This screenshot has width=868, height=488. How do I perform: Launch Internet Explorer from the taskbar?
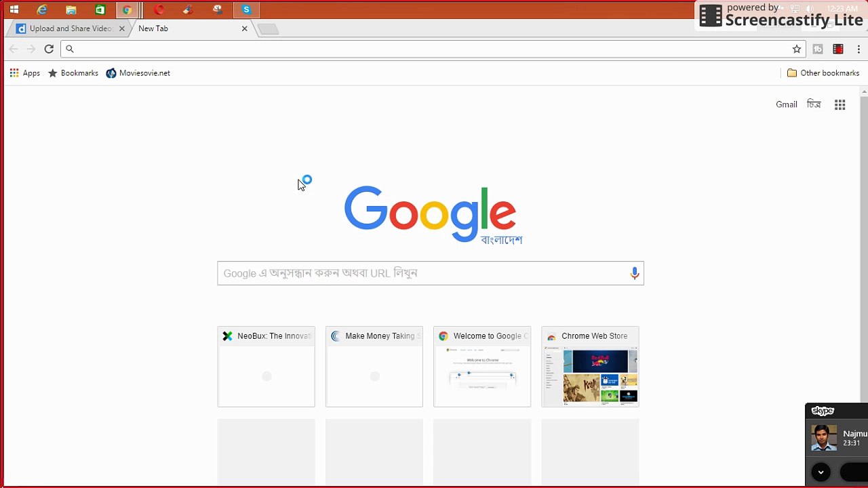42,10
